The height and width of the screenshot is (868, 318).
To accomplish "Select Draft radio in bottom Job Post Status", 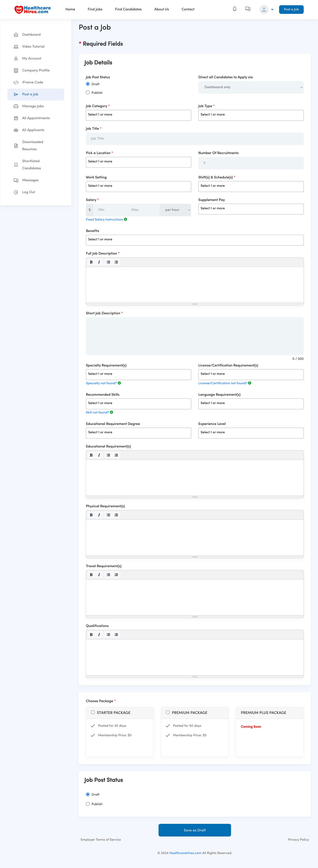I will pos(88,795).
